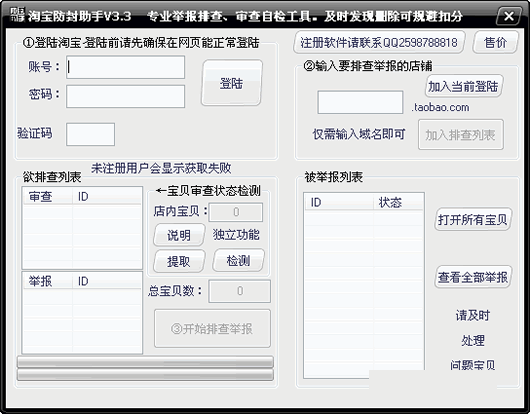Click the 未注册用户会显示获取失败 notice text
The width and height of the screenshot is (530, 414).
161,168
